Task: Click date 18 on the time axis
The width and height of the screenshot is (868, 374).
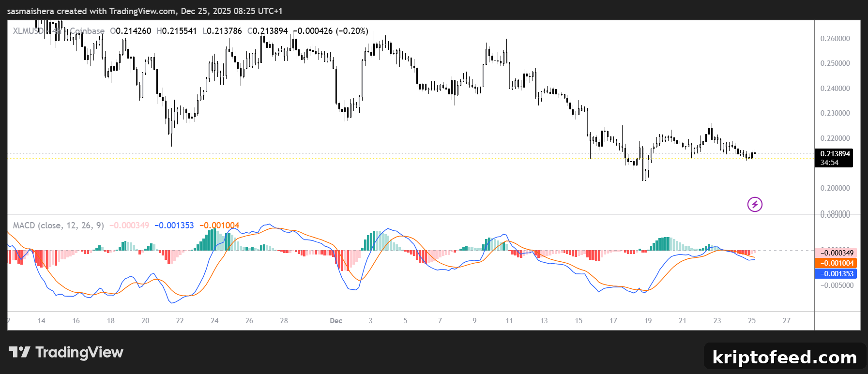Action: point(111,321)
